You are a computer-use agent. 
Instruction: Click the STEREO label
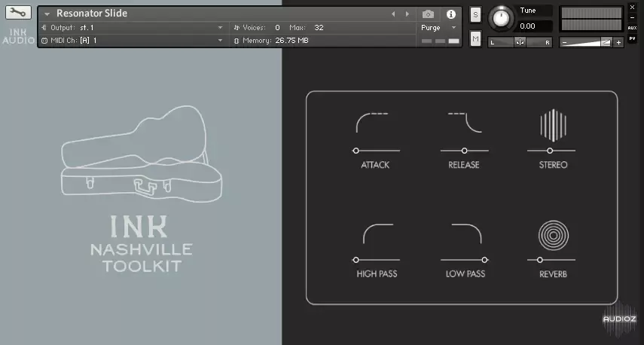553,165
